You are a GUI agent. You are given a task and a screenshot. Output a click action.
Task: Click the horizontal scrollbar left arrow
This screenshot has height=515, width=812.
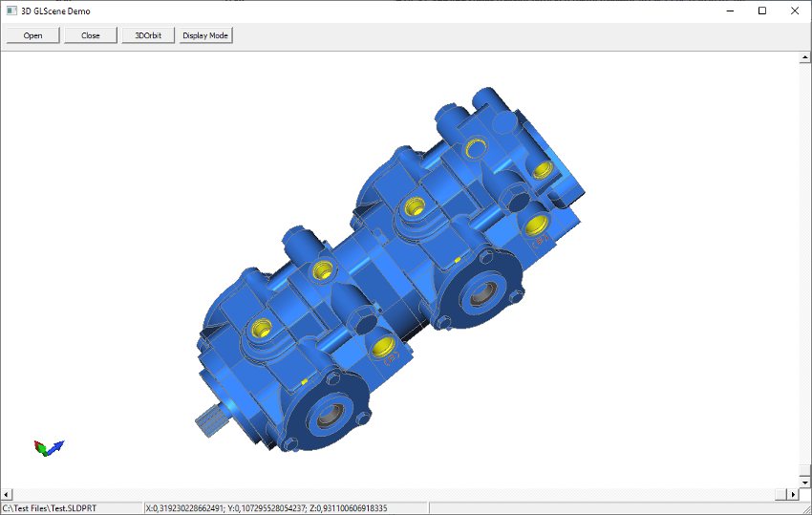[x=7, y=495]
